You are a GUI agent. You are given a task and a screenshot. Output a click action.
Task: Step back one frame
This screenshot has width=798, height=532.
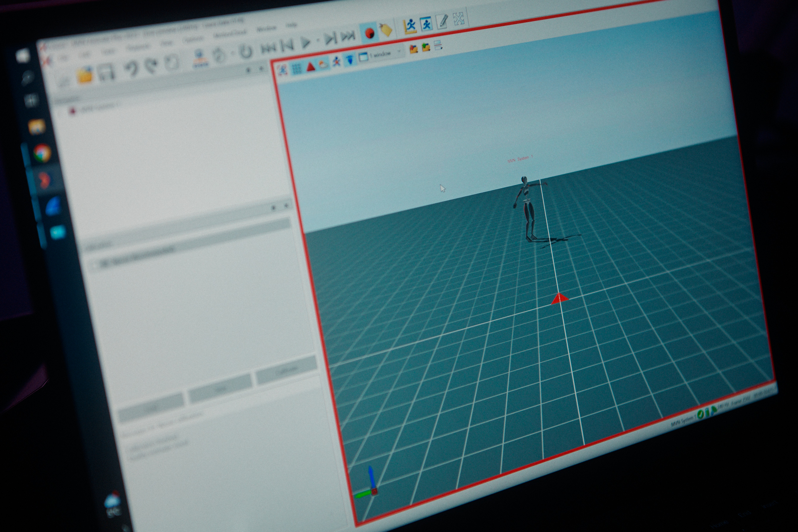click(x=287, y=46)
